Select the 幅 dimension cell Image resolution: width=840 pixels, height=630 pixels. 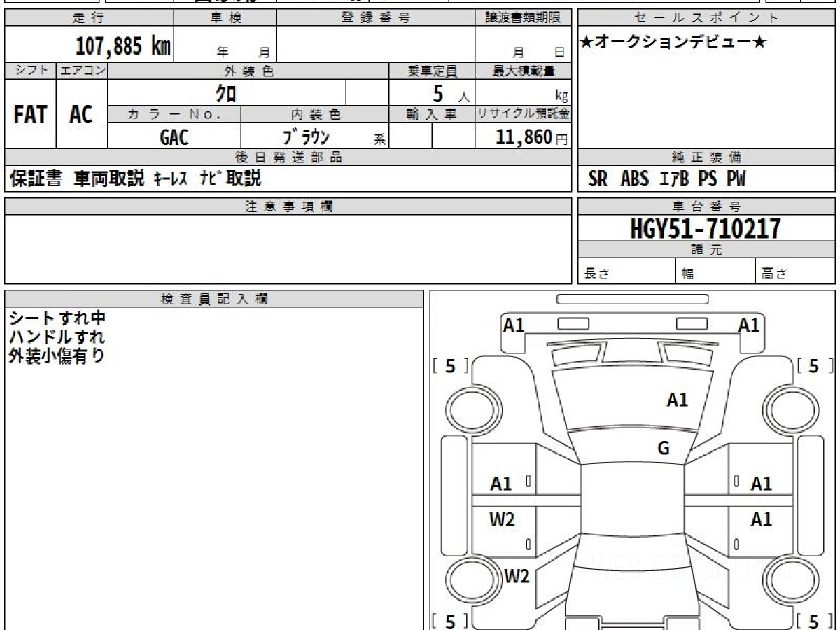coord(715,272)
